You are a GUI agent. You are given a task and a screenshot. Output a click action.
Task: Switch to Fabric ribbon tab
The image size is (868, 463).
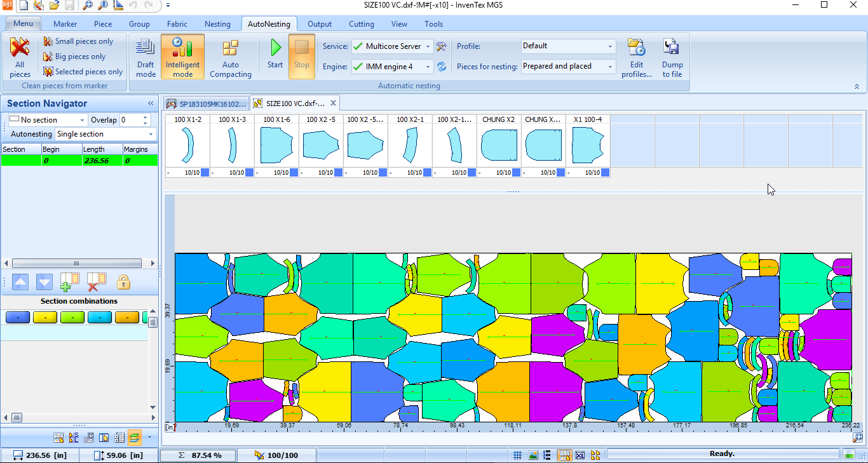tap(177, 24)
